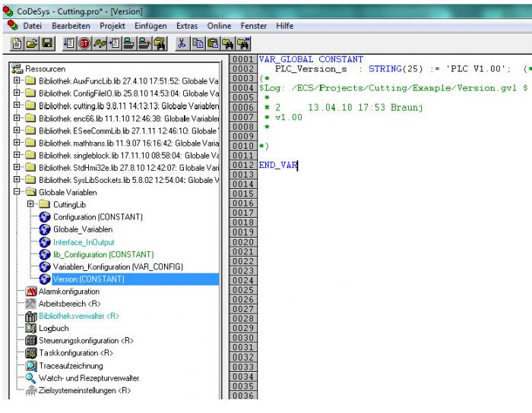The image size is (532, 413).
Task: Click the Find binoculars toolbar icon
Action: [229, 44]
